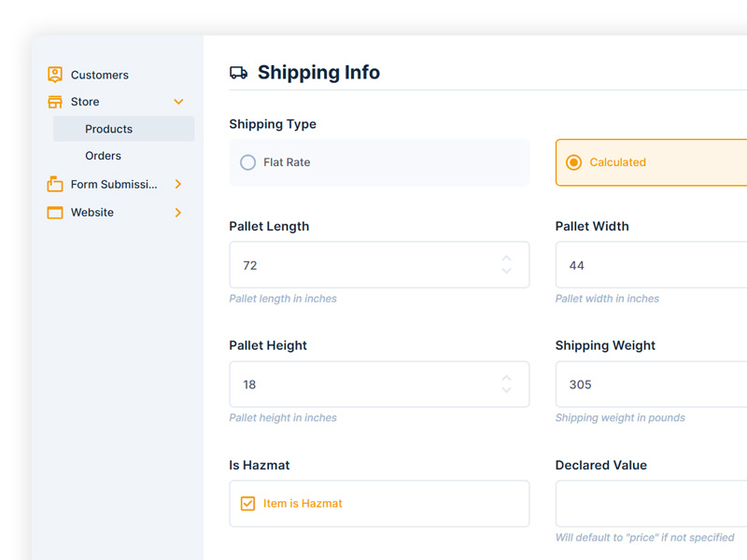Click the shipping truck icon
Image resolution: width=747 pixels, height=560 pixels.
[238, 73]
